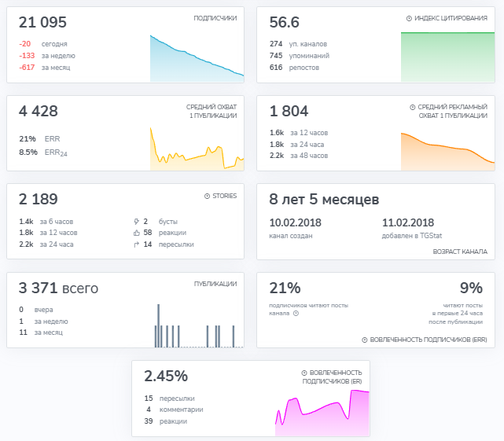The image size is (504, 441).
Task: Select the subscriber count 21 095
Action: click(x=42, y=23)
